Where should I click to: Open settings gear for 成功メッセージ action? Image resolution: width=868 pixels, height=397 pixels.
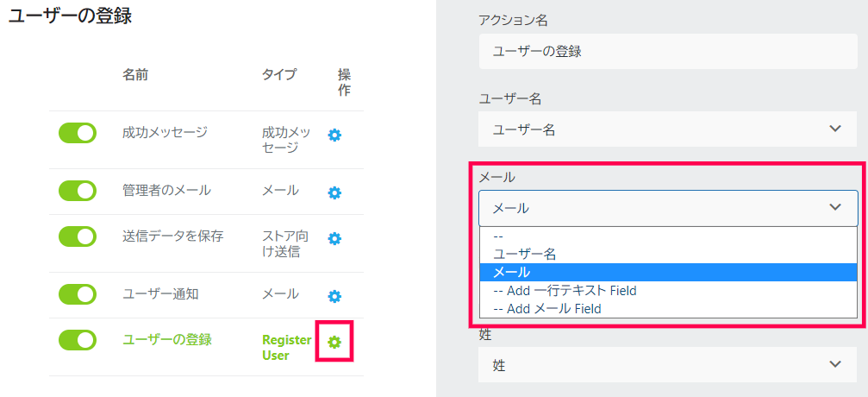334,135
